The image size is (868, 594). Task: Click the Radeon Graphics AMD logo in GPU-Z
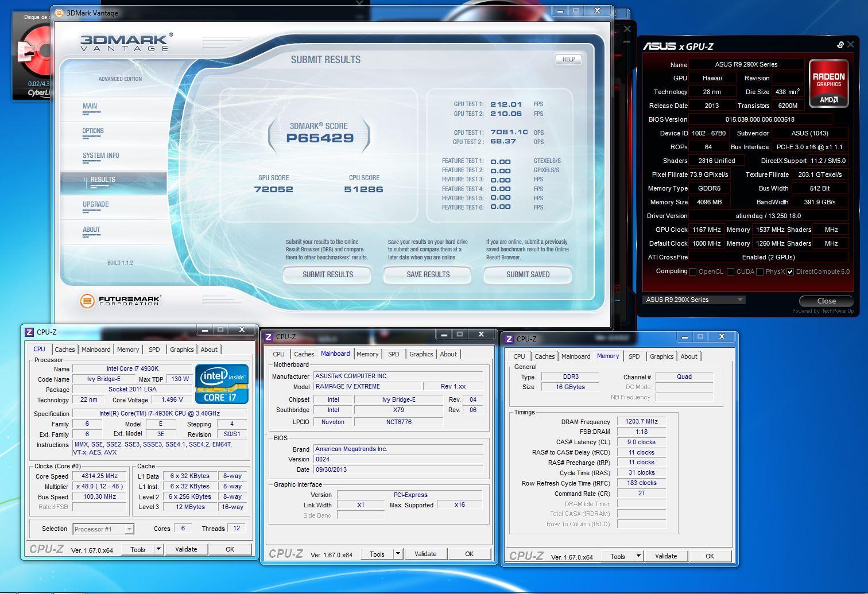pos(829,84)
